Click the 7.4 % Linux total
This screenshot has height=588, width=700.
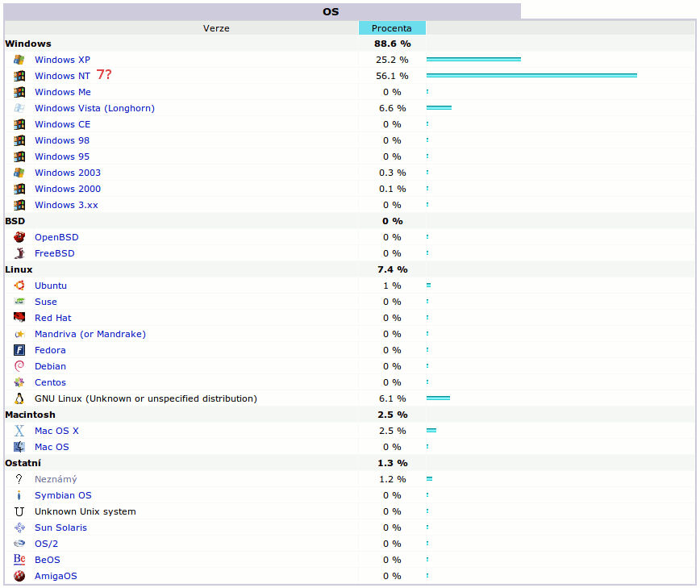tap(393, 269)
